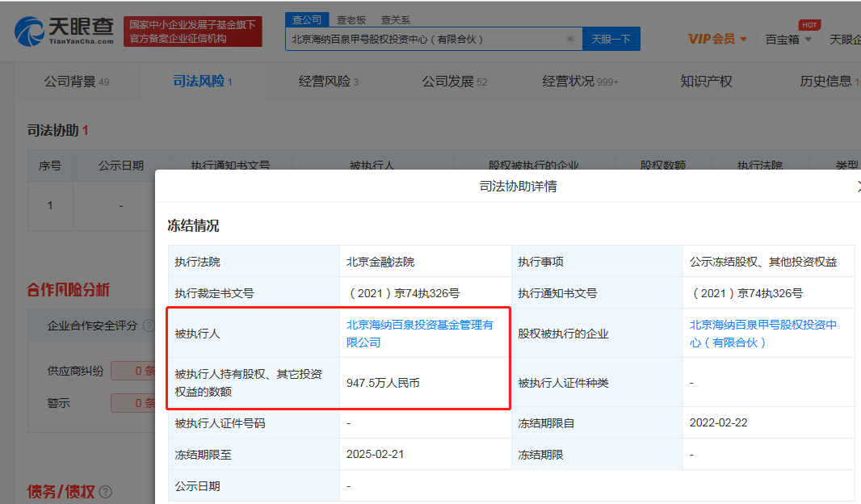861x504 pixels.
Task: Open the 北京海纳百泉投资基金管理有限公司 link
Action: pos(420,334)
